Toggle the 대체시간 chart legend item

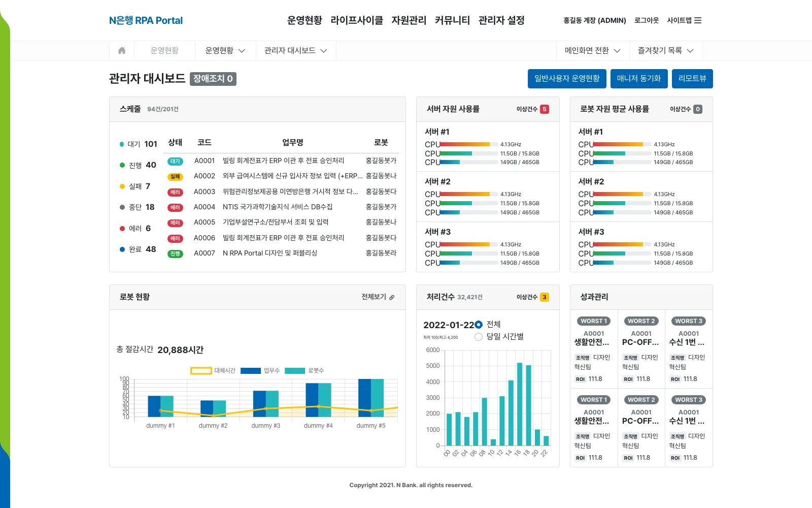213,371
